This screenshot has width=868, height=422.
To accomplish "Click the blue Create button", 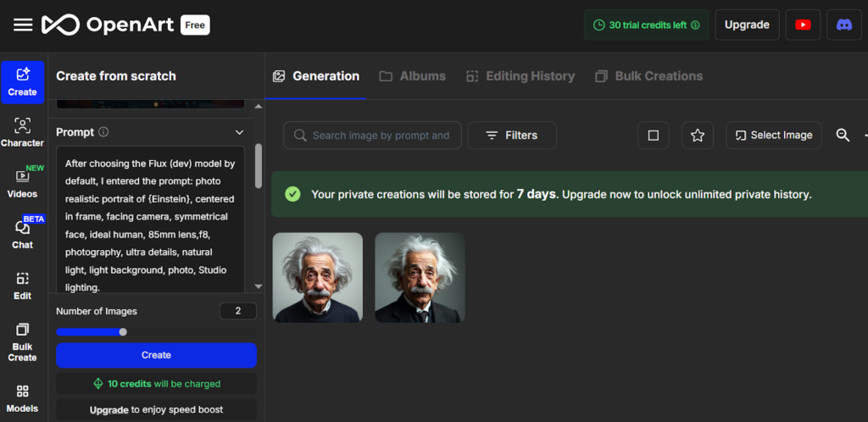I will coord(156,355).
